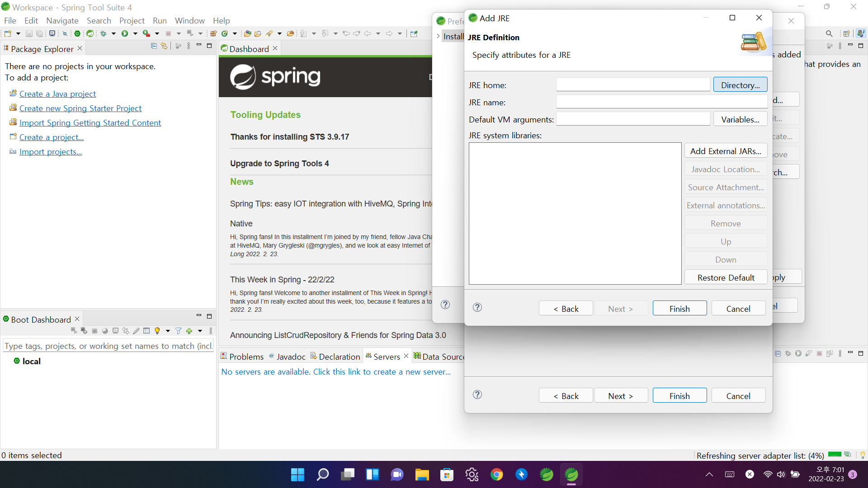Viewport: 868px width, 488px height.
Task: Open Chrome from the Windows taskbar
Action: (496, 474)
